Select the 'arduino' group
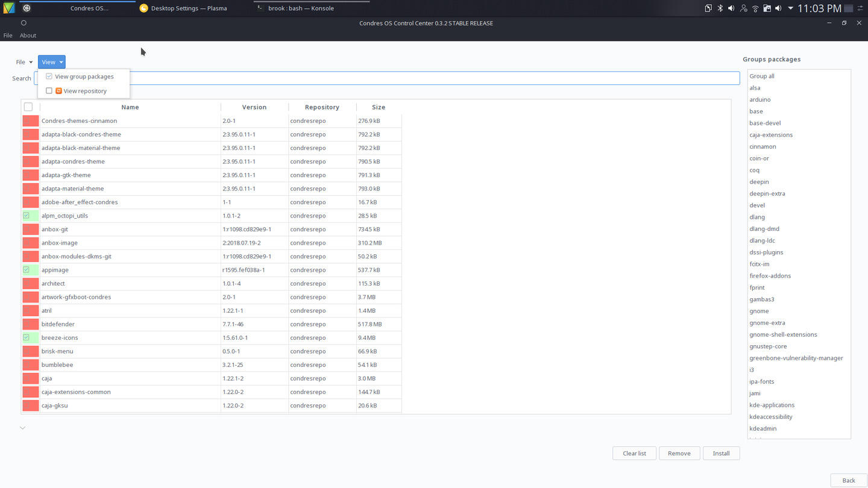This screenshot has width=868, height=488. [x=760, y=99]
